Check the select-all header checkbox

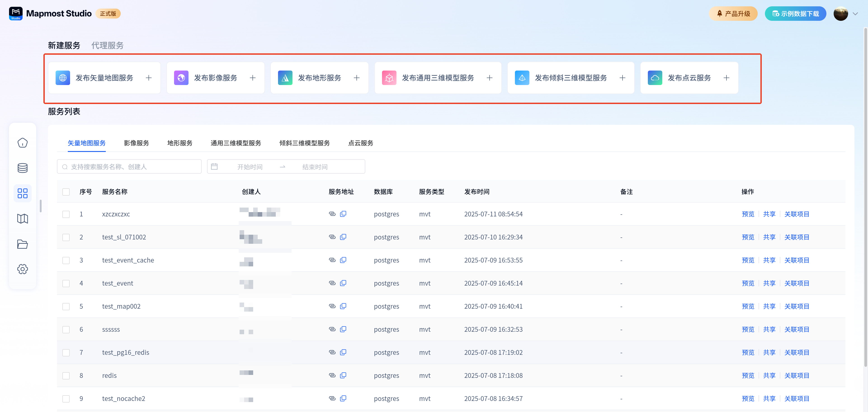point(66,192)
